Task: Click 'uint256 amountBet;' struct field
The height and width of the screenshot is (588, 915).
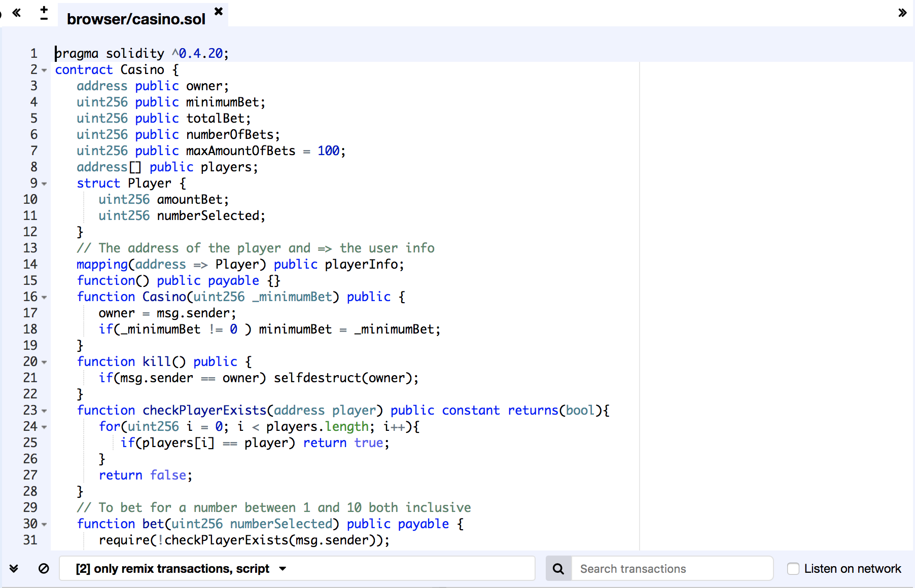Action: pos(164,199)
